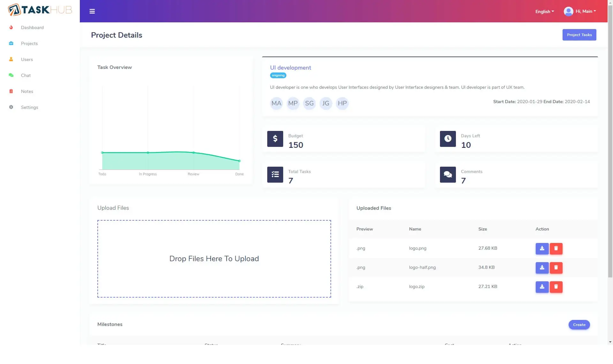The image size is (613, 364).
Task: Go to Projects in sidebar
Action: 29,43
